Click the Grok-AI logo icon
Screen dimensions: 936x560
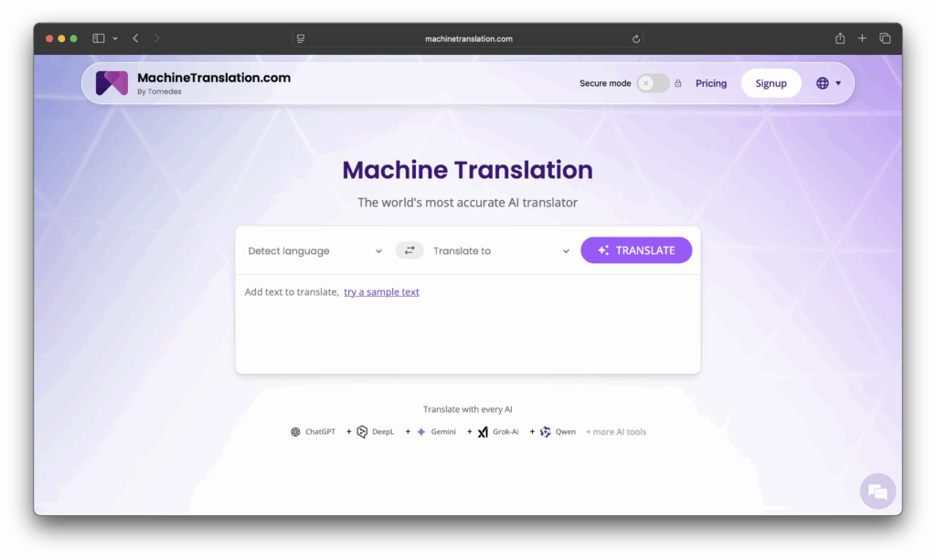[483, 432]
